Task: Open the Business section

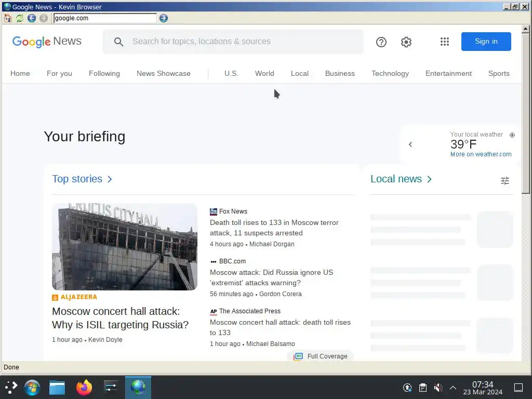Action: click(x=340, y=73)
